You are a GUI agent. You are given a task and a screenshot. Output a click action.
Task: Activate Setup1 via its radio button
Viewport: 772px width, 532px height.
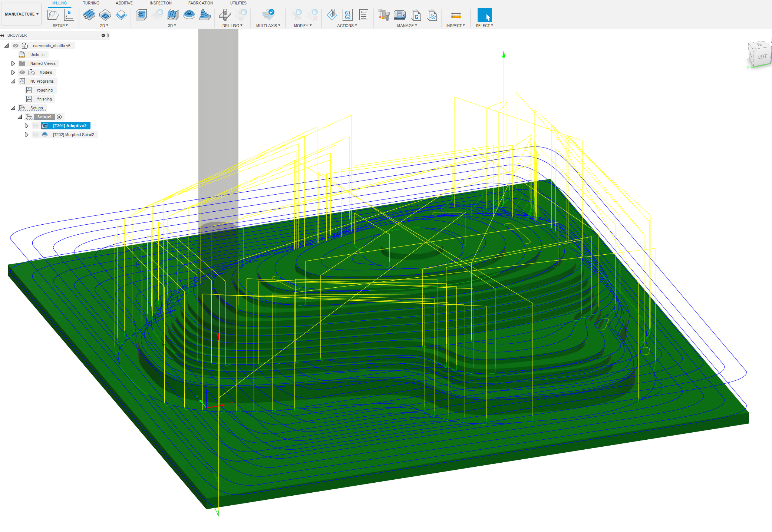pyautogui.click(x=59, y=116)
